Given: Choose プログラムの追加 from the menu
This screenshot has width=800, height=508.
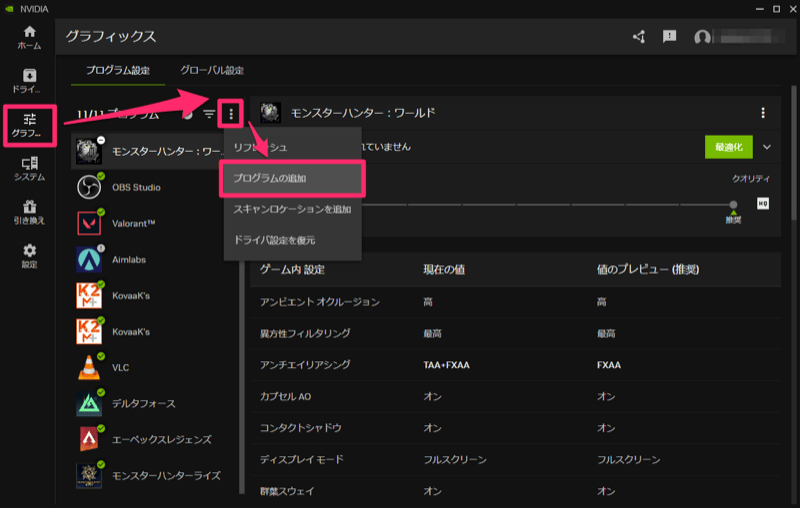Looking at the screenshot, I should pos(292,179).
